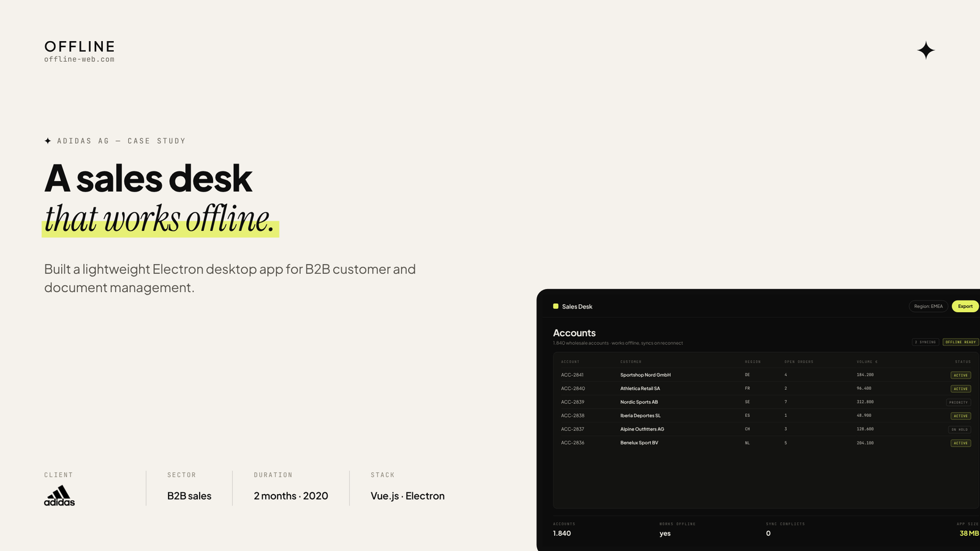Click the CUSTOMER column header
Image resolution: width=980 pixels, height=551 pixels.
click(631, 362)
